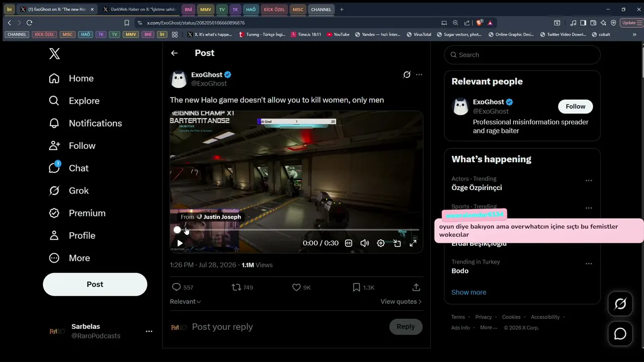Click the Grok icon on ExoGhost's post

pyautogui.click(x=407, y=74)
